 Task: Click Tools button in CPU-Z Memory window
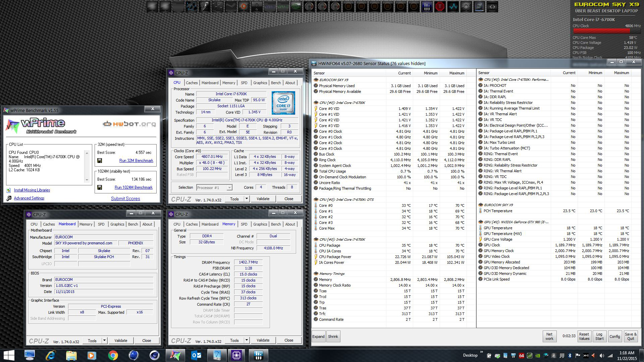click(x=234, y=341)
